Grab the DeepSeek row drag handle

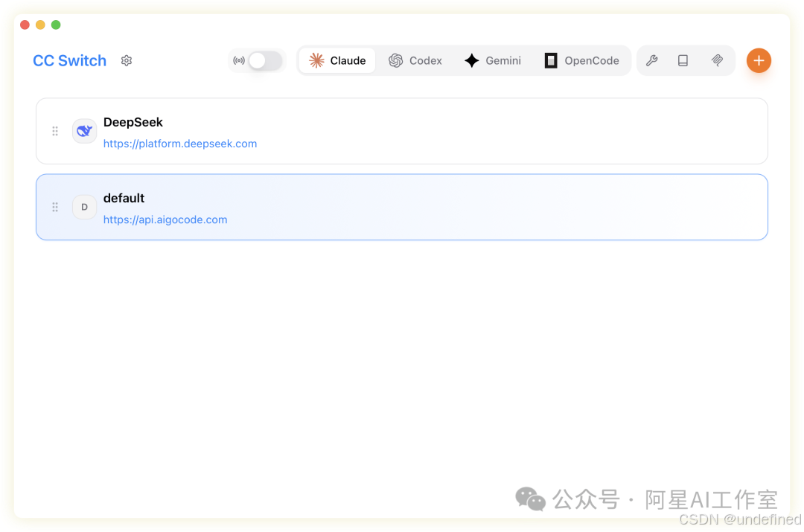(55, 131)
